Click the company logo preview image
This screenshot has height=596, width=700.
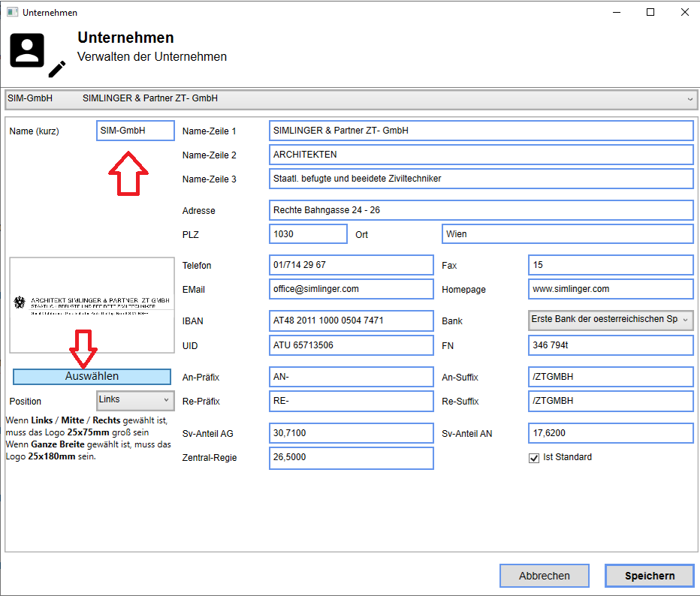click(92, 305)
